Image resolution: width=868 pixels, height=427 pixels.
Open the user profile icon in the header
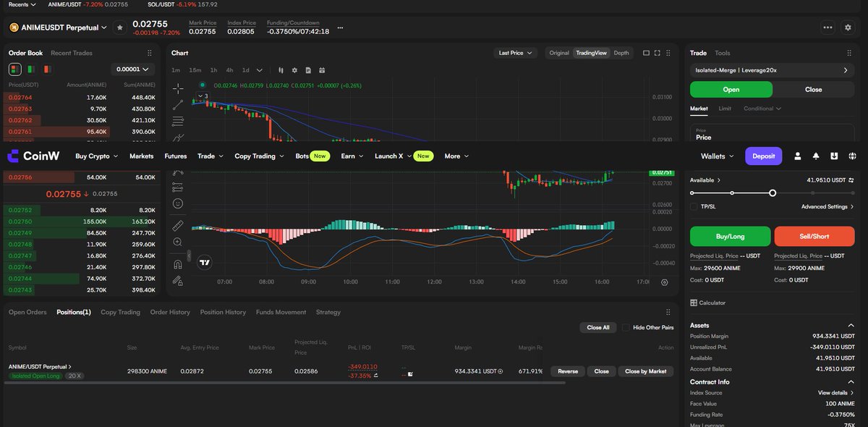[x=798, y=156]
